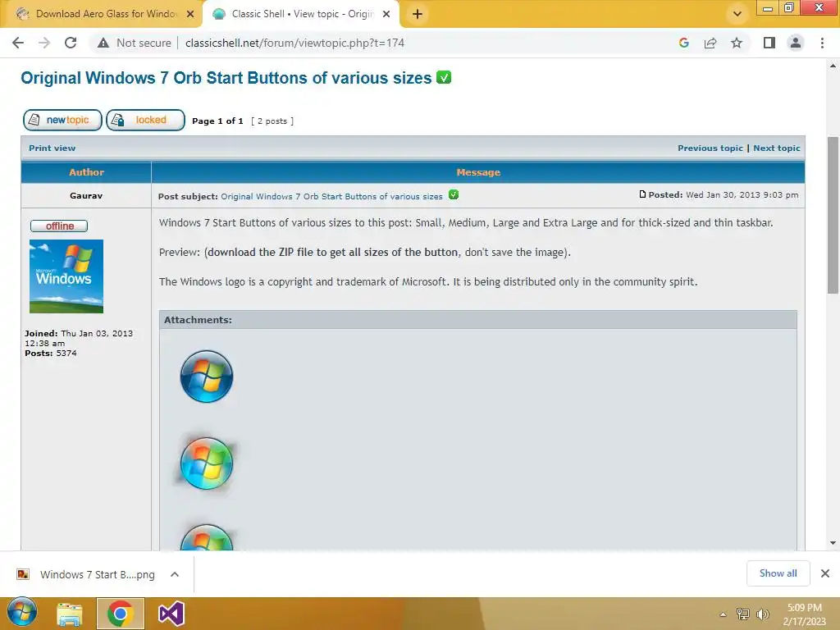Open the Chrome three-dot menu
This screenshot has height=630, width=840.
click(x=822, y=43)
